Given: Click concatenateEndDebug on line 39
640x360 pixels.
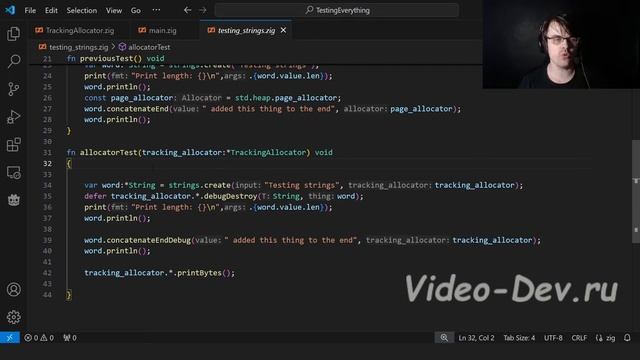Looking at the screenshot, I should [149, 240].
